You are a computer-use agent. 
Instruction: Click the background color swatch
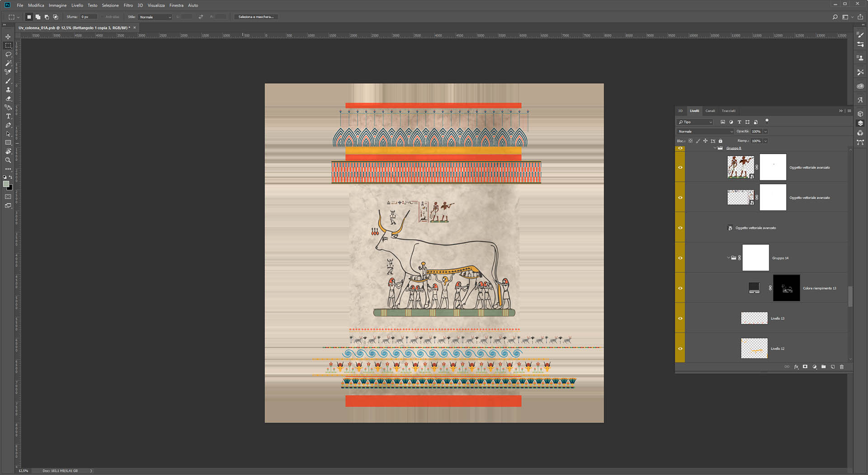click(x=10, y=188)
